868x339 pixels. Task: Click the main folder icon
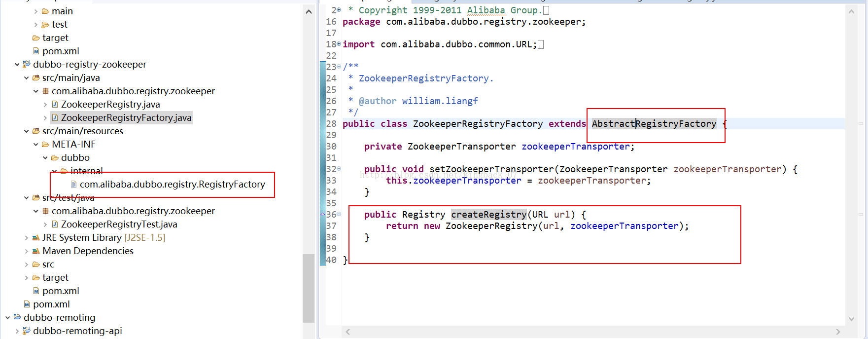45,11
